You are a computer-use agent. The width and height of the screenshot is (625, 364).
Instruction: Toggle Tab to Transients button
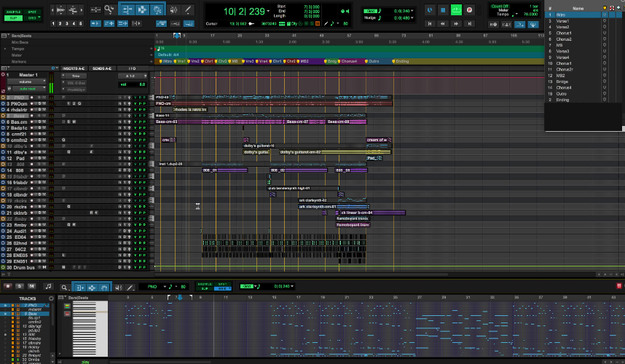pyautogui.click(x=95, y=23)
